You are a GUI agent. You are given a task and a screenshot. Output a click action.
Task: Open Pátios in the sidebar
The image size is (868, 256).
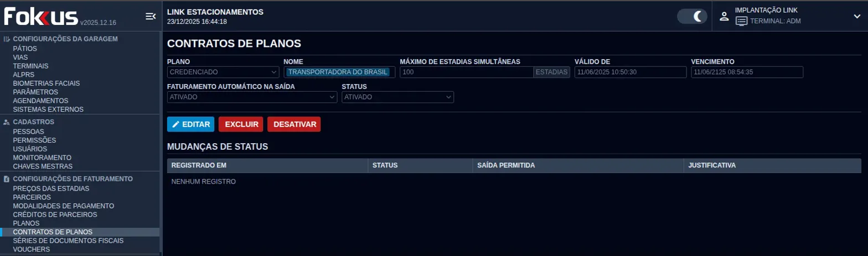coord(25,49)
